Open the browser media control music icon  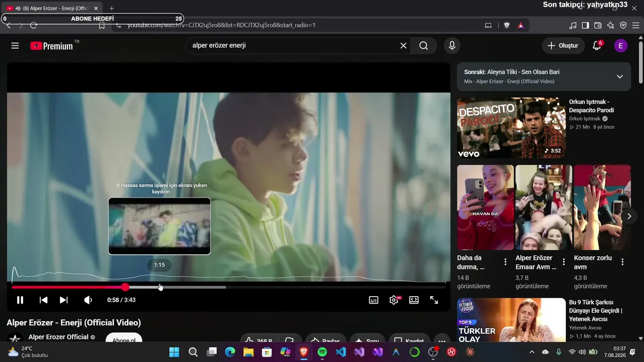pyautogui.click(x=573, y=25)
